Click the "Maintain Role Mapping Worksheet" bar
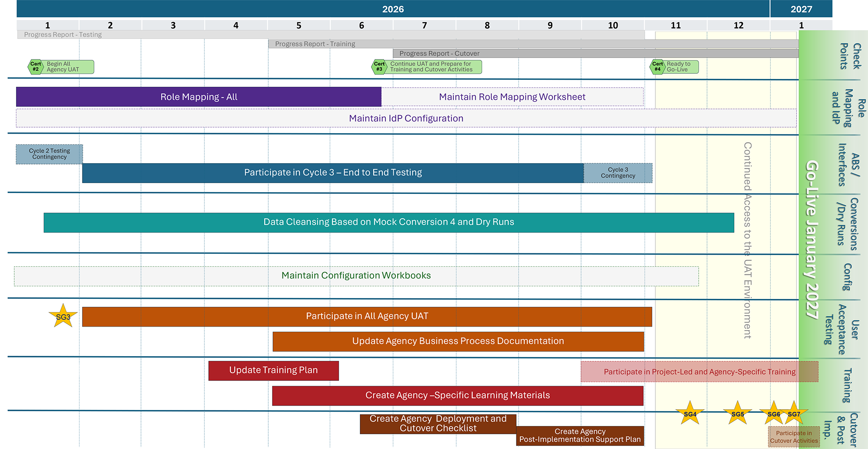This screenshot has height=449, width=868. point(512,96)
